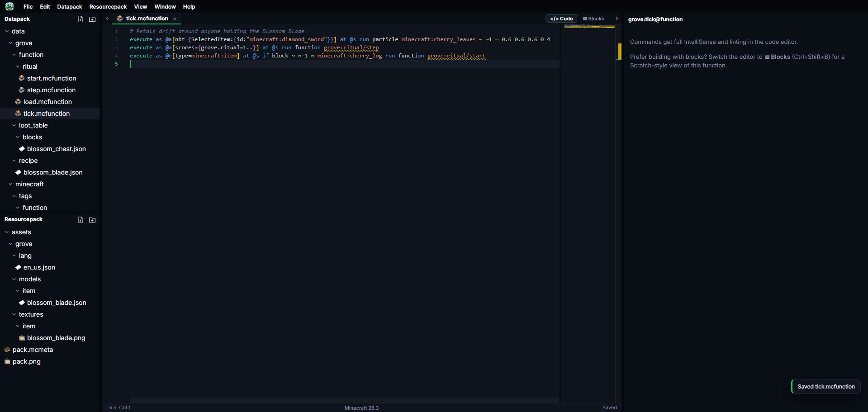Navigate tabs right with arrow

(617, 19)
